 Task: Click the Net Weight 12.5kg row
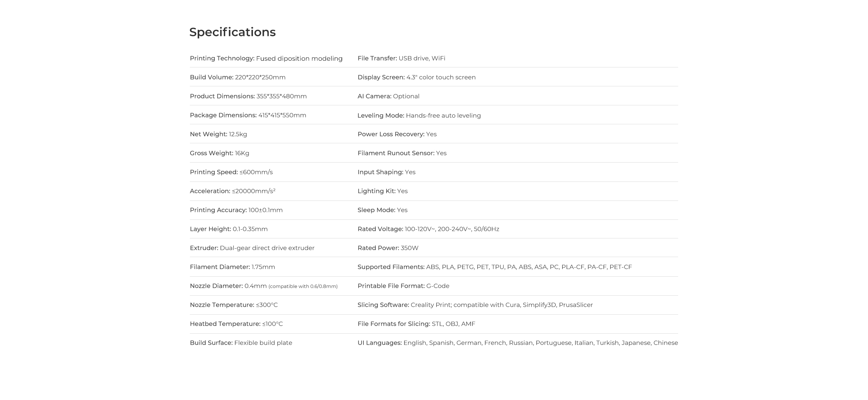pyautogui.click(x=218, y=134)
